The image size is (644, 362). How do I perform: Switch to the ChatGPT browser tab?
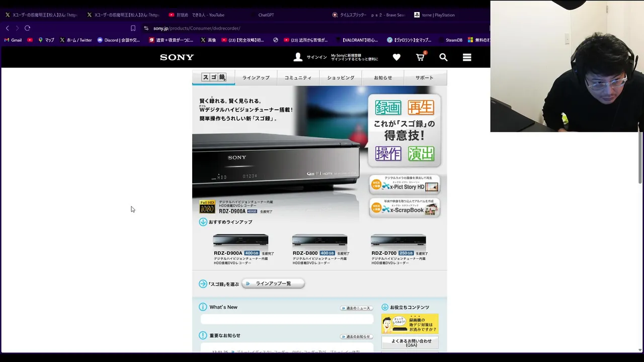click(266, 15)
